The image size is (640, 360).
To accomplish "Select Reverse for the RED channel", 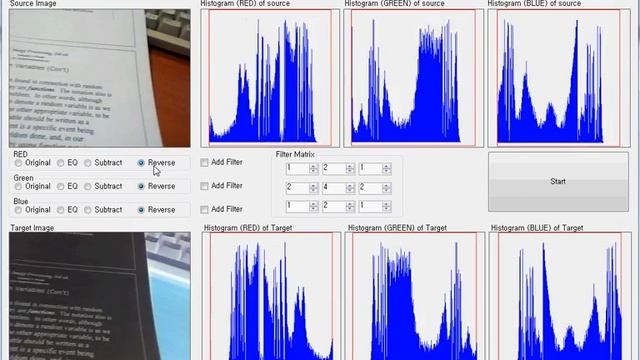I will (x=156, y=163).
